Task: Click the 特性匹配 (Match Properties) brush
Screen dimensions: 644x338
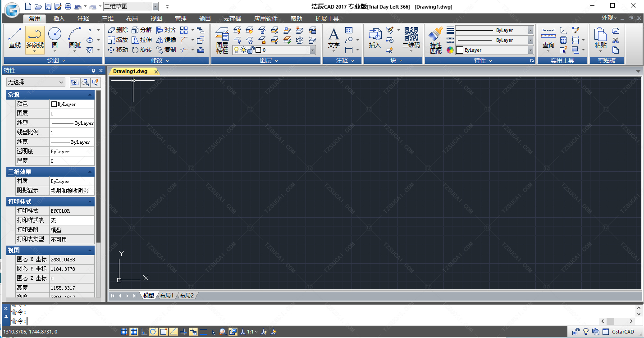Action: (436, 41)
